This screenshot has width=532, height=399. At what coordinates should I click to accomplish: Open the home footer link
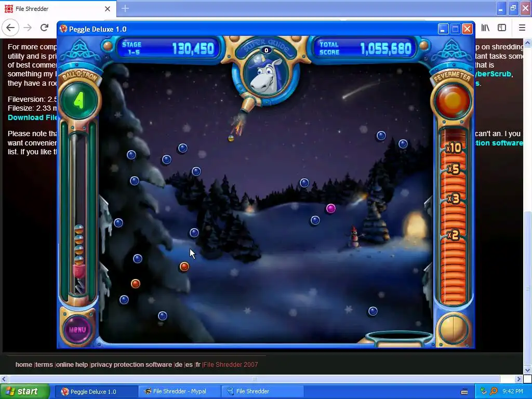pos(24,364)
